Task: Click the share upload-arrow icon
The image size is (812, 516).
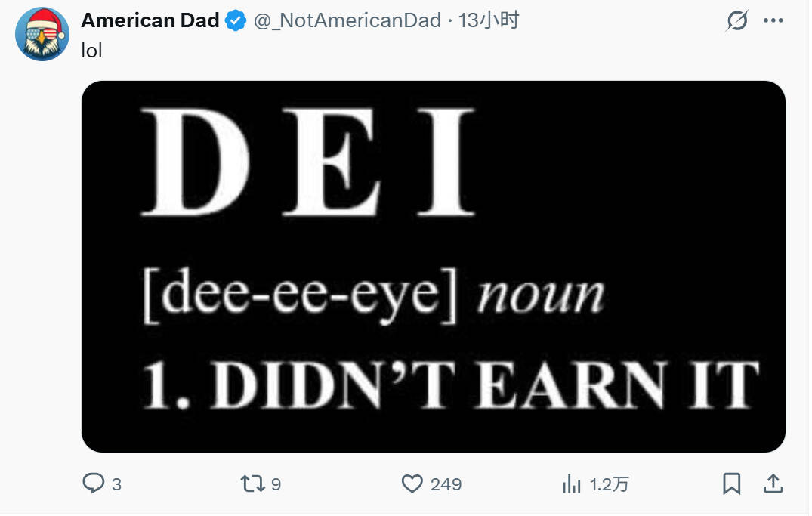Action: 773,484
